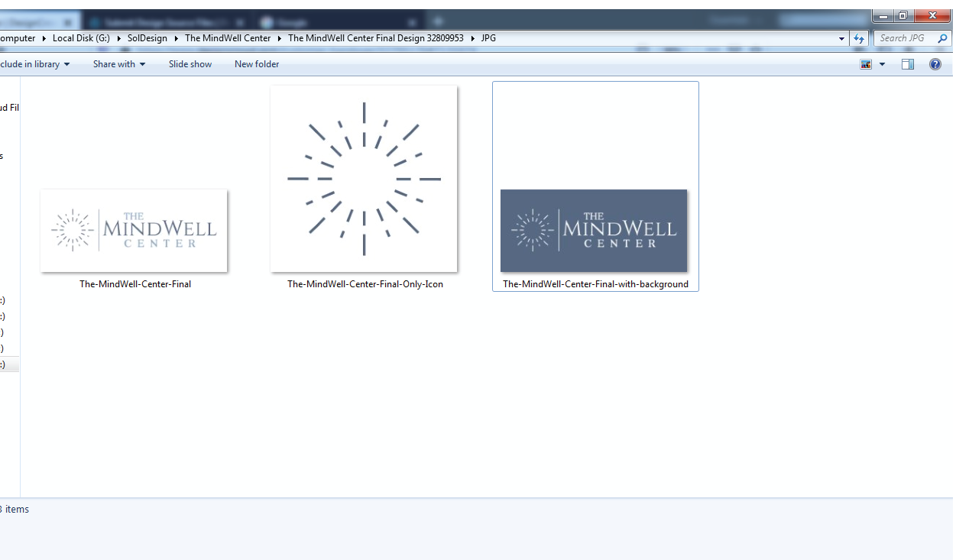Minimize the Explorer window

[x=883, y=15]
